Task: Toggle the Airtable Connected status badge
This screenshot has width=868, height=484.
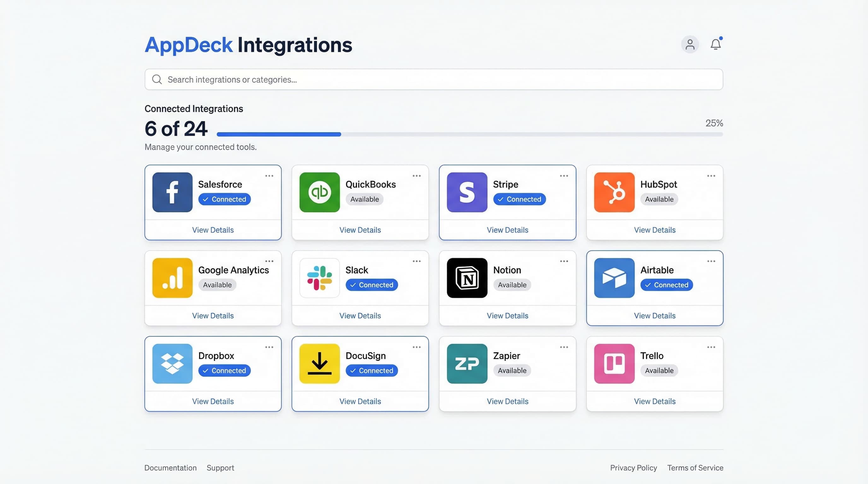Action: 666,285
